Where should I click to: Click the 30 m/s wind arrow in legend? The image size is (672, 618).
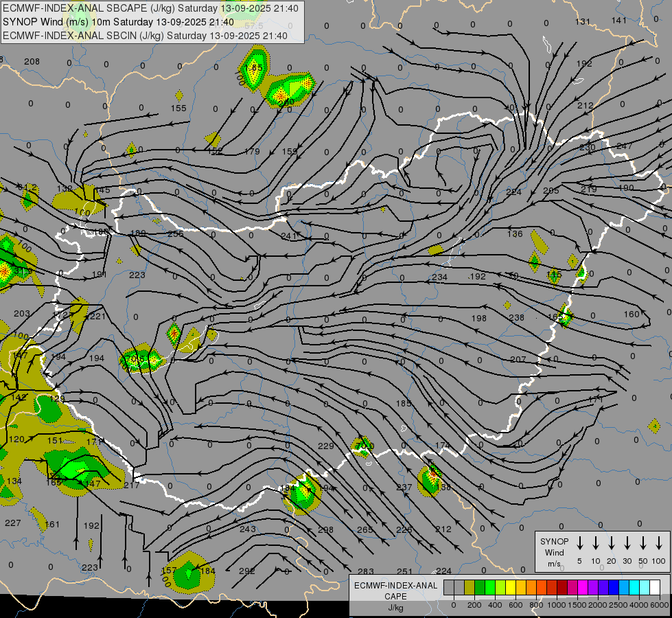[x=627, y=543]
